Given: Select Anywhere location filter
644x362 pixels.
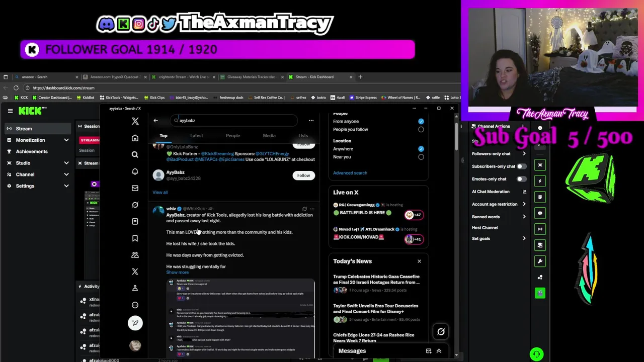Looking at the screenshot, I should (x=421, y=149).
